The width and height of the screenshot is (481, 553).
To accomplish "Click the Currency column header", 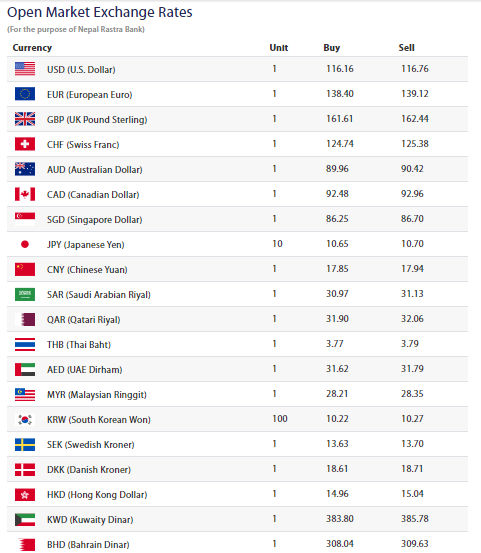I will coord(32,48).
